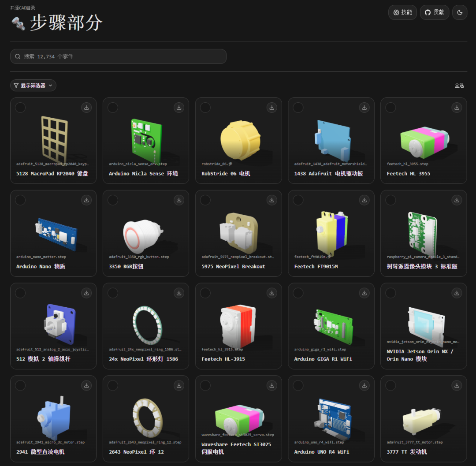Click the filename 'feetech_hl_3955.step'

tap(407, 164)
